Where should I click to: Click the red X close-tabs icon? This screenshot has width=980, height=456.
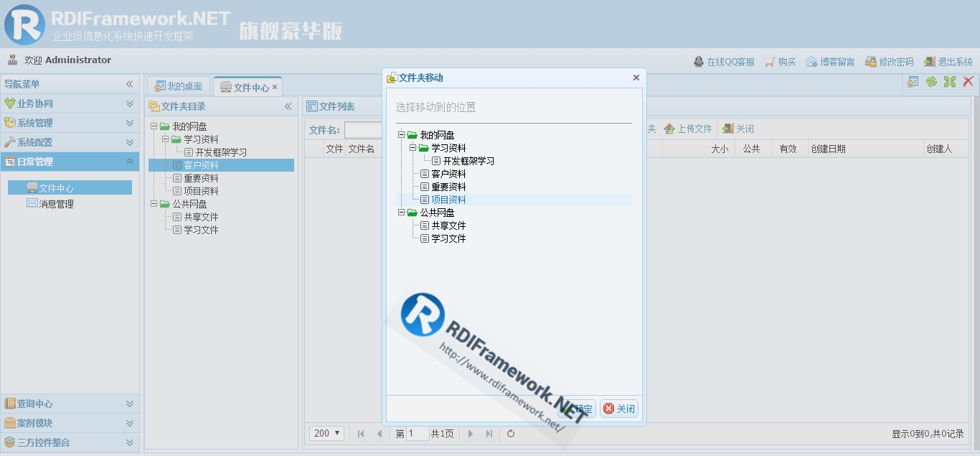point(969,82)
